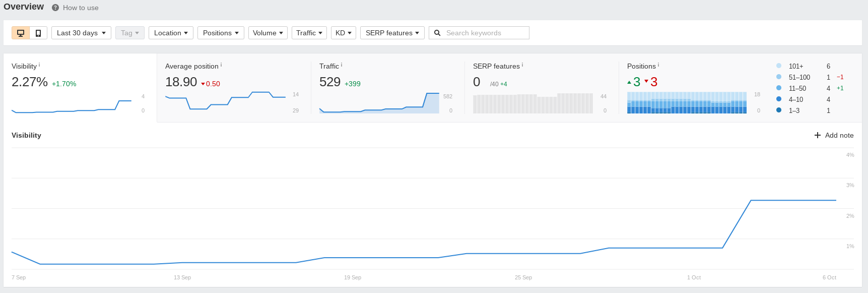Open the Last 30 days dropdown
This screenshot has height=293, width=868.
(x=81, y=33)
